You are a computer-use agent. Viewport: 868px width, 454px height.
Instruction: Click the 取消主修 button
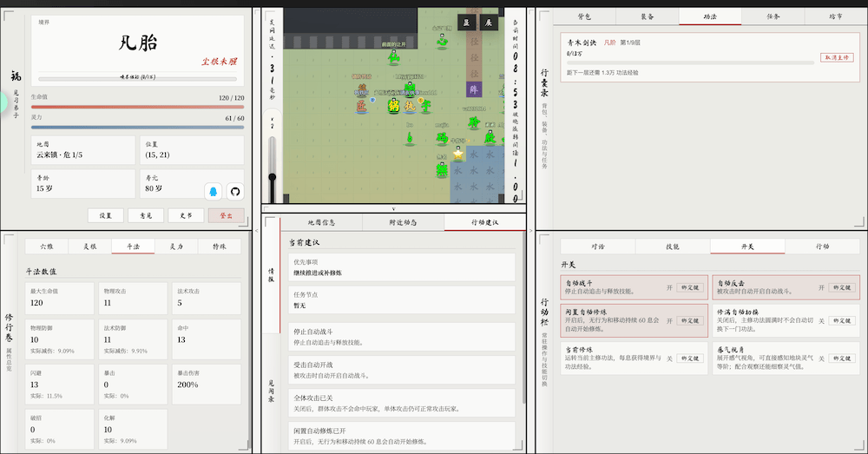(x=836, y=57)
